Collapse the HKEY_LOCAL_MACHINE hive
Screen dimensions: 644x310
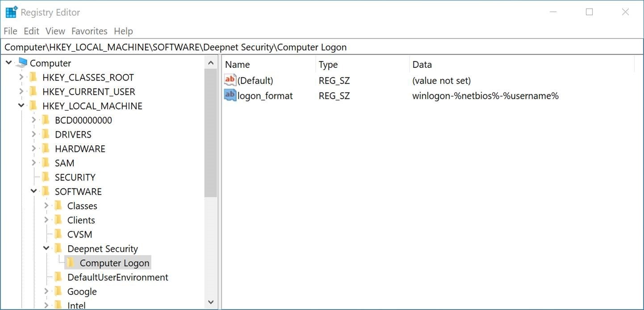pyautogui.click(x=21, y=106)
